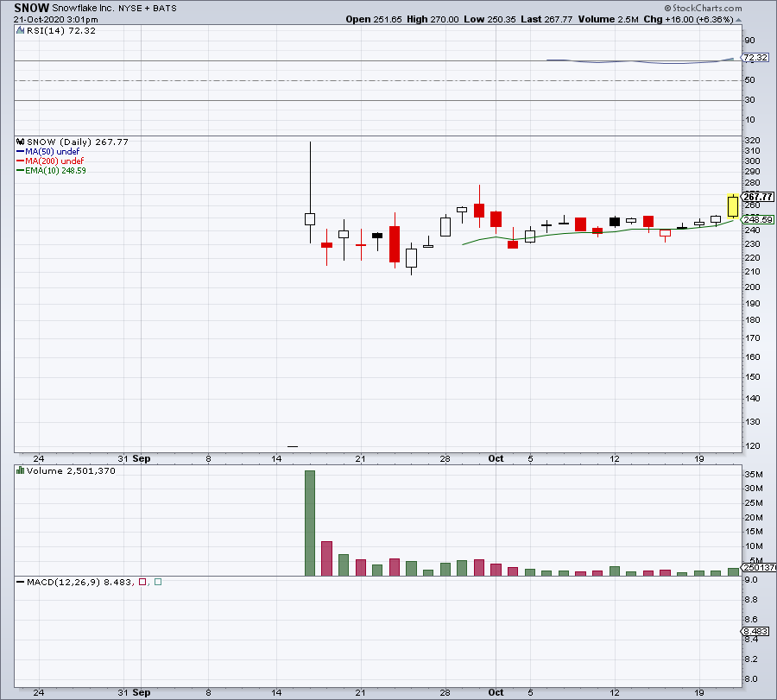Click the 72.32 RSI value tag on right axis
The image size is (777, 700).
coord(755,58)
